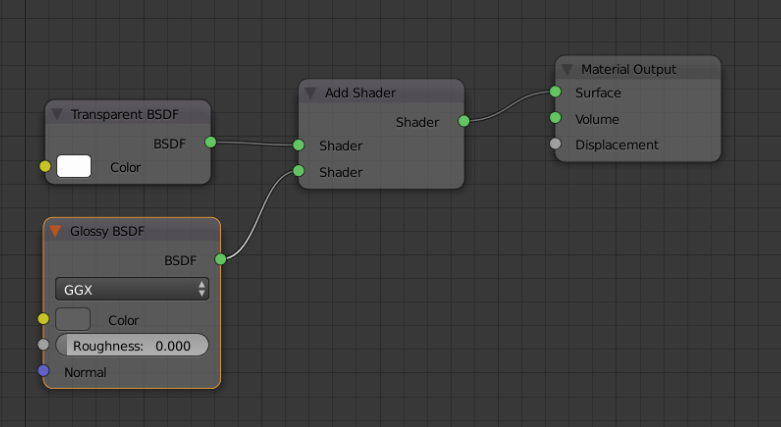Click the second Shader input socket
The image size is (781, 427).
(299, 171)
